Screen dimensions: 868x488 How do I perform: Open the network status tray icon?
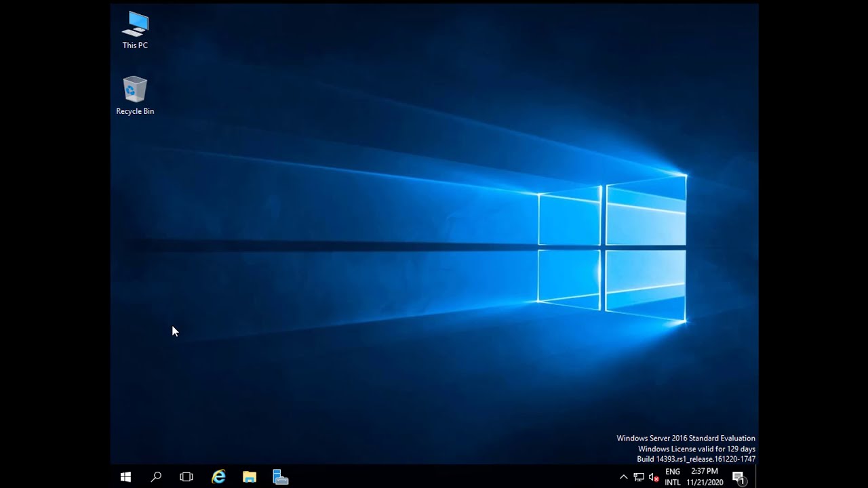tap(639, 477)
